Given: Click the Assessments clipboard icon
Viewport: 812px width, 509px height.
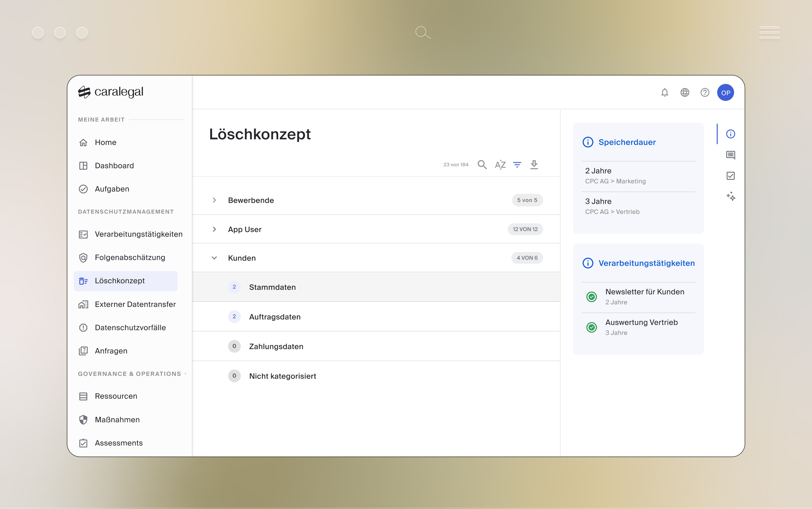Looking at the screenshot, I should coord(83,443).
